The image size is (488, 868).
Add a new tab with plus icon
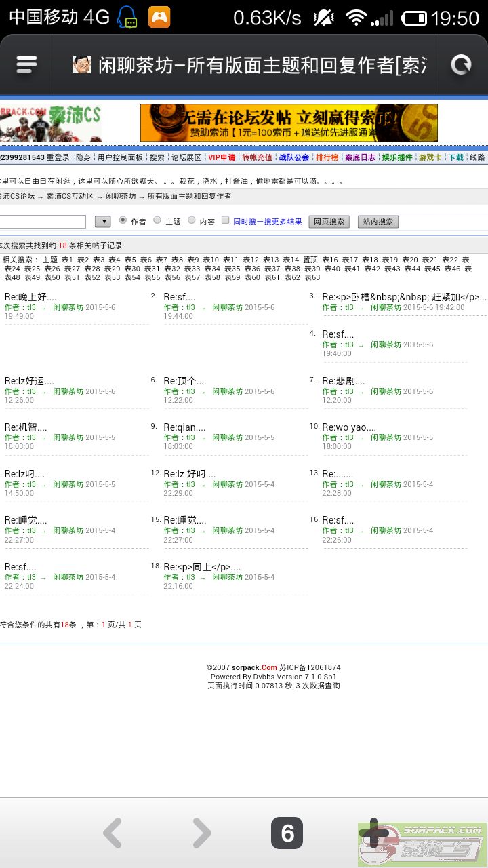[x=373, y=832]
